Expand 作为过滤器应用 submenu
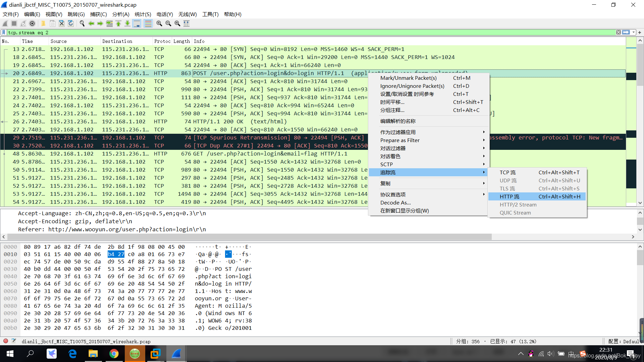Screen dimensions: 644x362 coord(428,132)
